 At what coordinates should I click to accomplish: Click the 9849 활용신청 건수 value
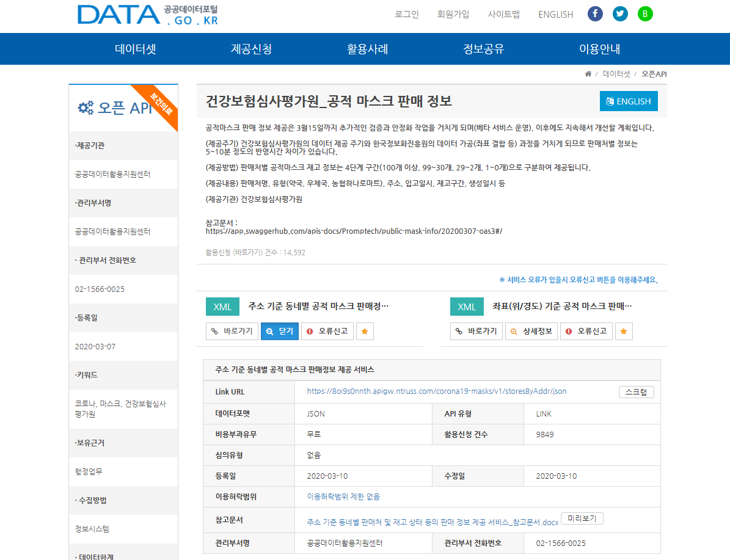pos(545,434)
